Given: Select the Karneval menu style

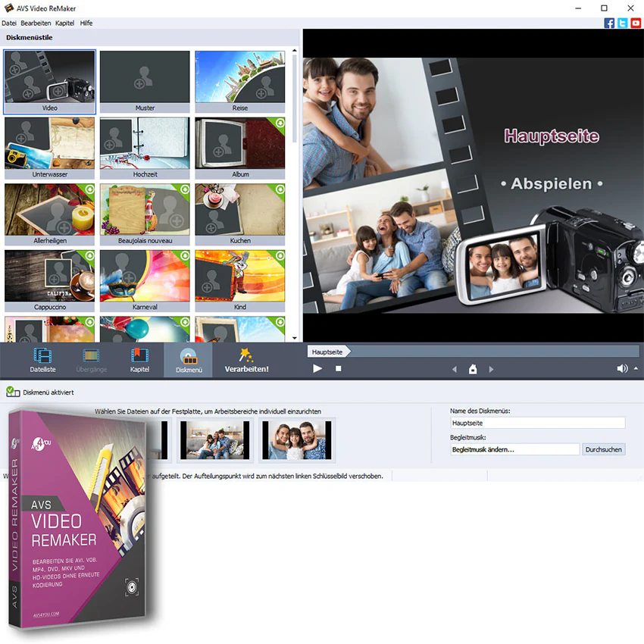Looking at the screenshot, I should point(145,281).
